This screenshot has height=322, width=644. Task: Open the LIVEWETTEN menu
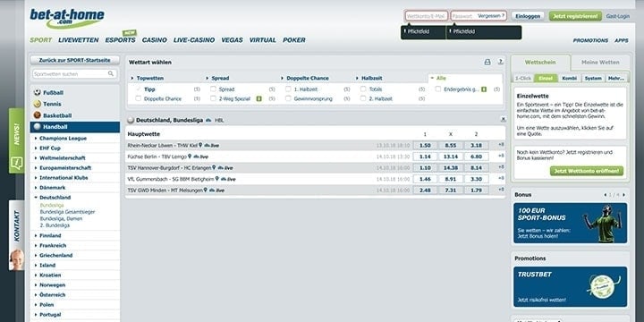(79, 40)
